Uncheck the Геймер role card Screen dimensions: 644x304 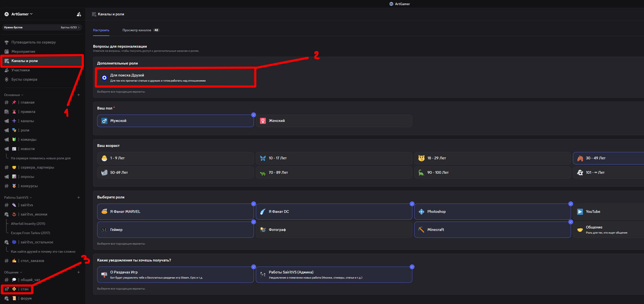tap(175, 230)
